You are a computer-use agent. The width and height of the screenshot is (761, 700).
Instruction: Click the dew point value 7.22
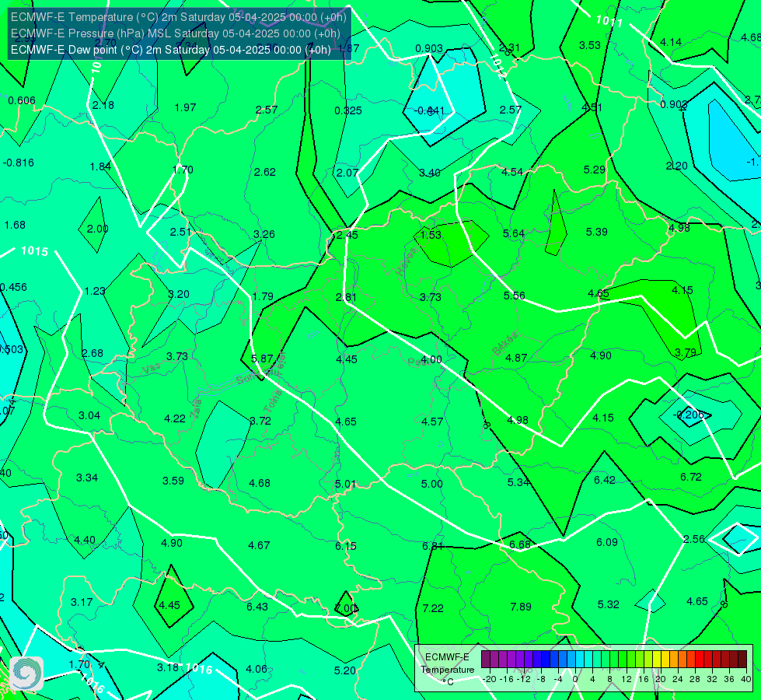(x=433, y=608)
